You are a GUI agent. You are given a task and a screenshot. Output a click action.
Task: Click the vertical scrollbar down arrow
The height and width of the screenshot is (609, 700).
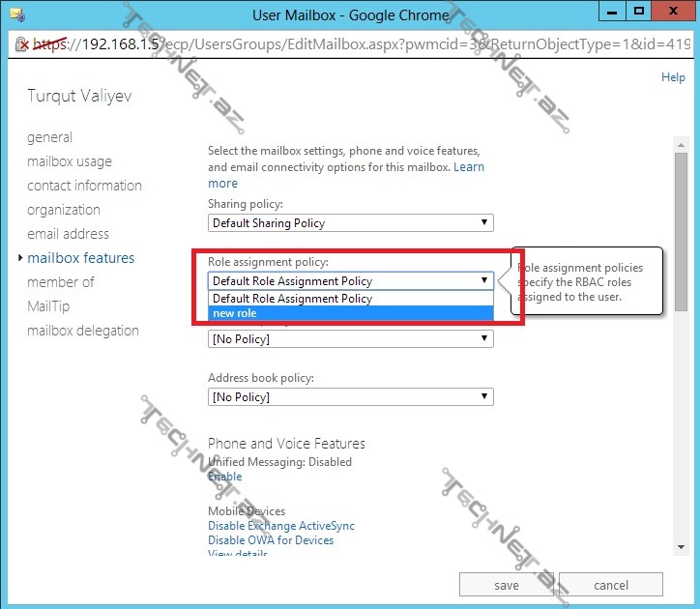point(680,548)
